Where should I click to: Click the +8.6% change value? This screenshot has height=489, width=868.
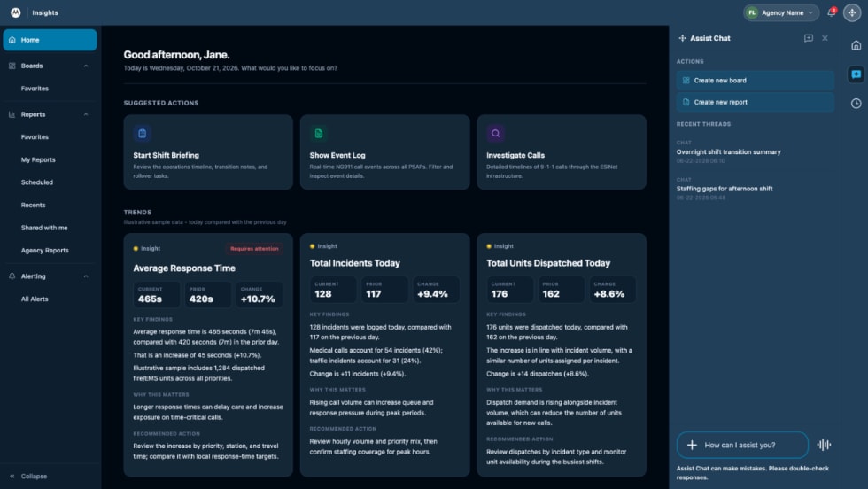(x=609, y=294)
